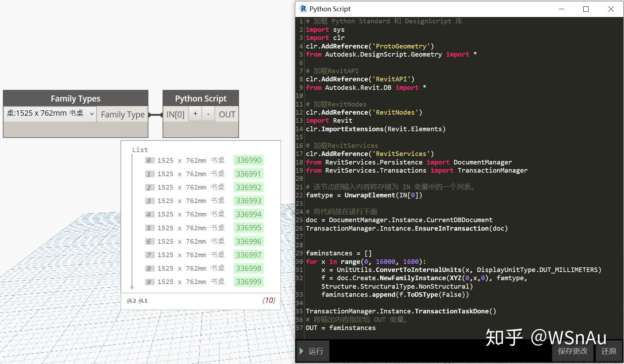This screenshot has height=364, width=624.
Task: Click the 保存更改 save changes button
Action: click(572, 351)
